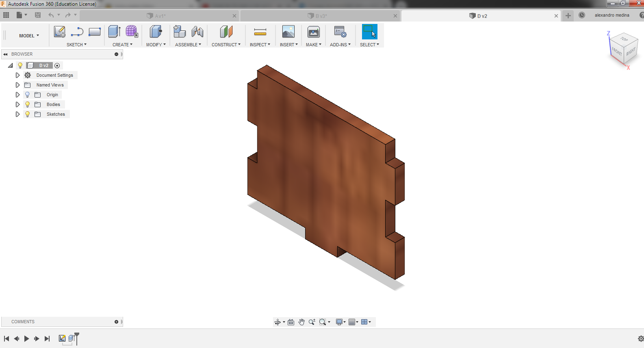Jump to timeline beginning
644x348 pixels.
(7, 339)
